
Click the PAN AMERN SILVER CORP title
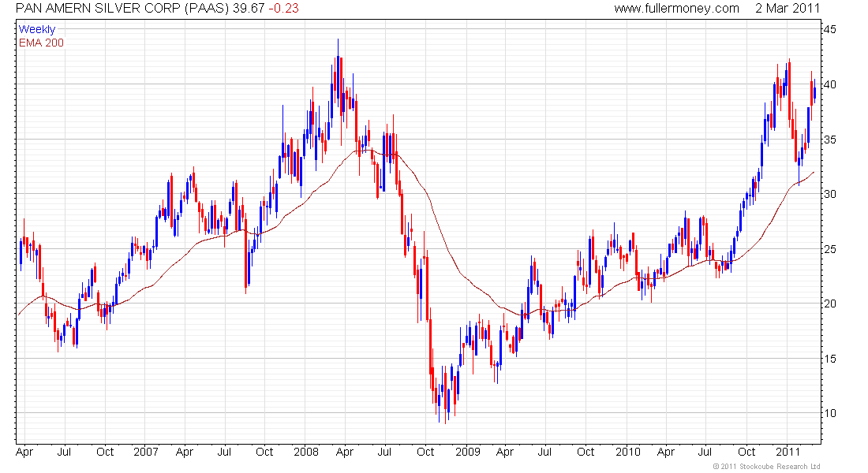pos(116,8)
